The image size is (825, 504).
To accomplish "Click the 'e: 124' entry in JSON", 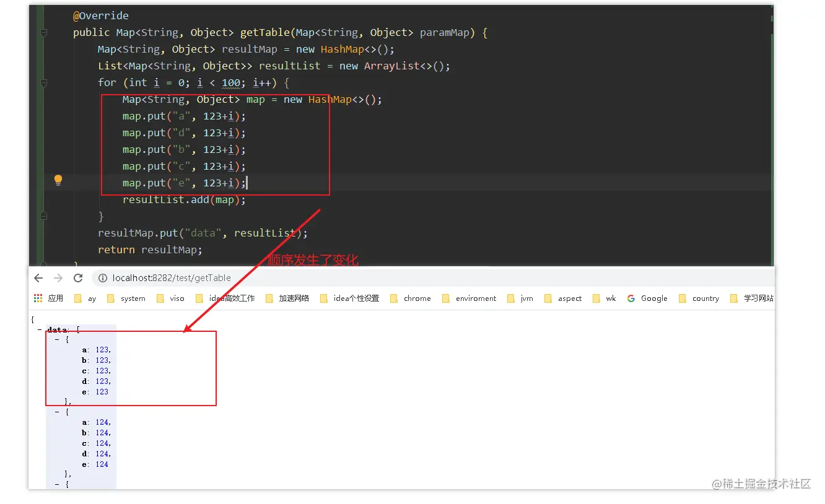I will [x=95, y=464].
